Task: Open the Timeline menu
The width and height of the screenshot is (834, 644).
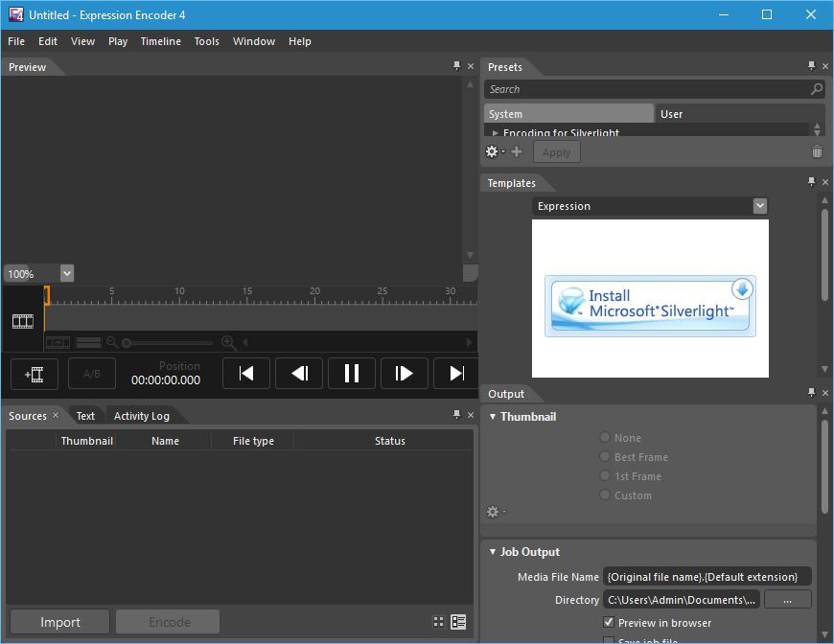Action: tap(160, 41)
